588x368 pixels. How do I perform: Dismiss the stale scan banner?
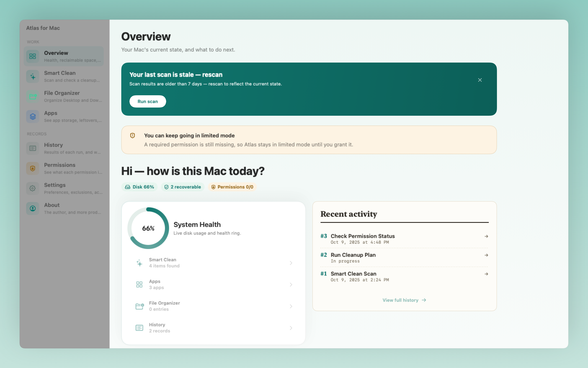(480, 80)
